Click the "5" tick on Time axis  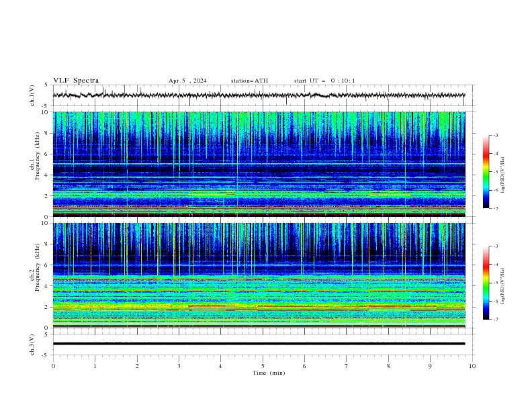pyautogui.click(x=263, y=366)
